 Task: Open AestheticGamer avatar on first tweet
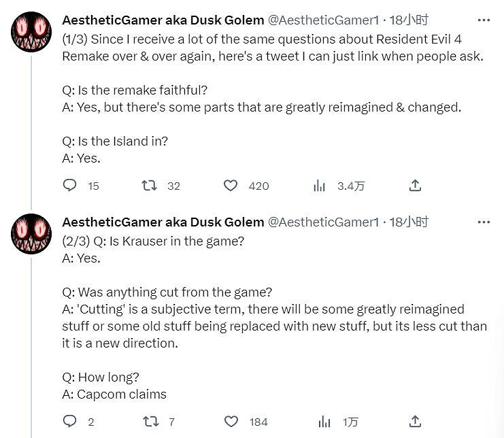click(x=31, y=31)
